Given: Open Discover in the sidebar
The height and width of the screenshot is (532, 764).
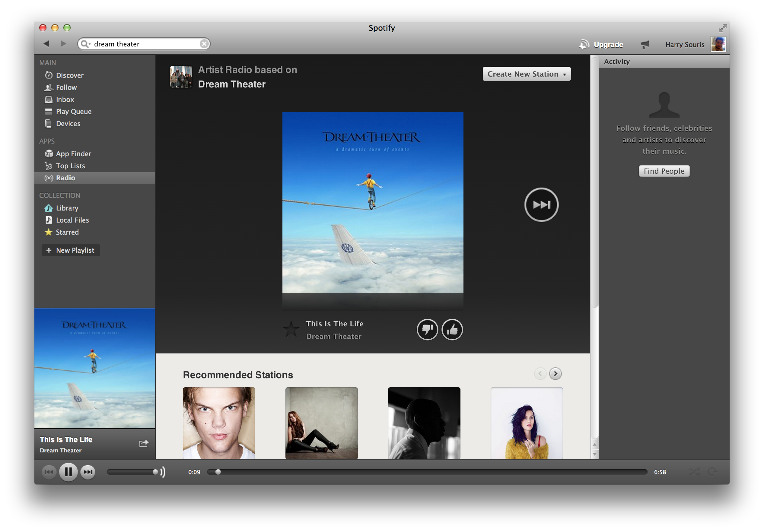Looking at the screenshot, I should point(94,75).
